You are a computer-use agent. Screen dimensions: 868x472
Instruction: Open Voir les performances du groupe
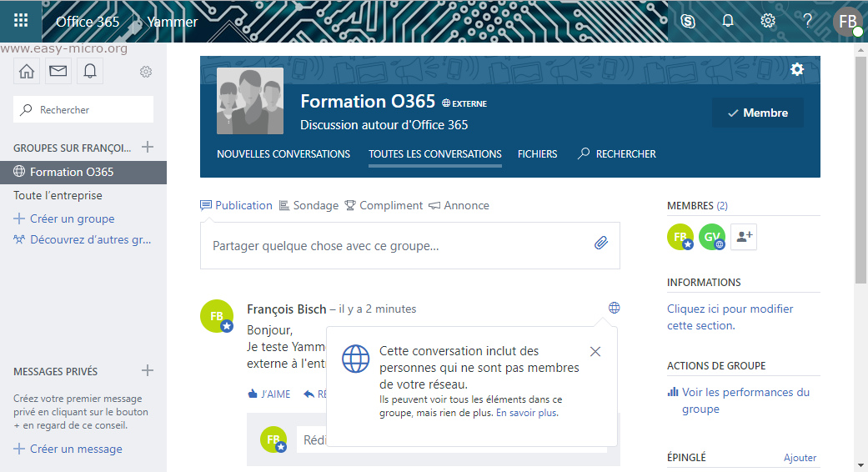click(739, 400)
